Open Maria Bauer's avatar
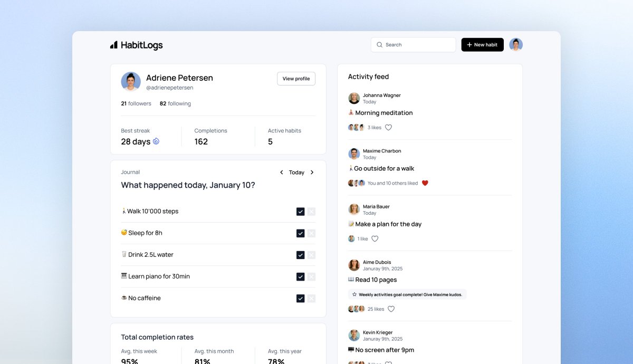Screen dimensions: 633x364 pos(354,209)
